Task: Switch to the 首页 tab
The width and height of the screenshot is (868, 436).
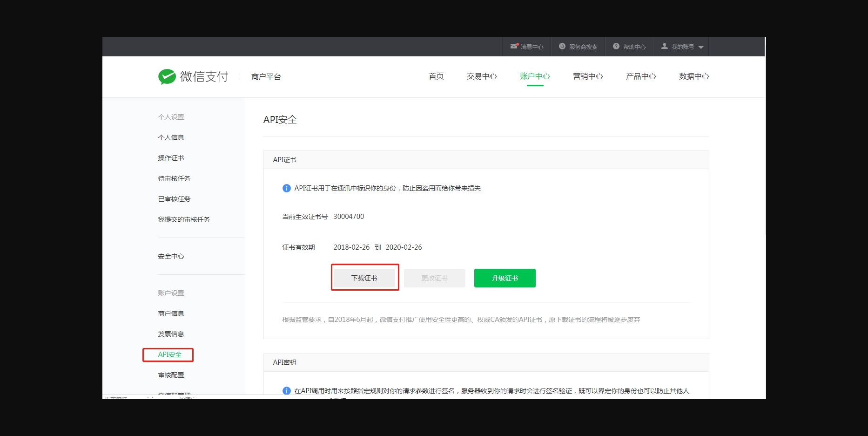Action: (x=436, y=76)
